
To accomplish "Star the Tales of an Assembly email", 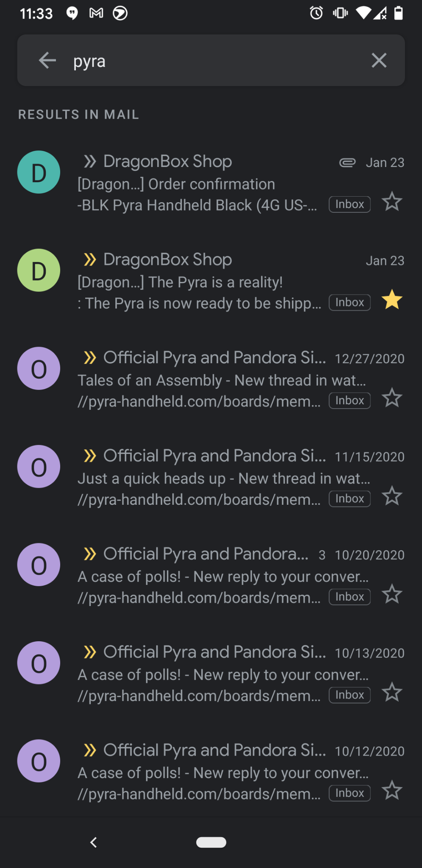I will pyautogui.click(x=392, y=398).
